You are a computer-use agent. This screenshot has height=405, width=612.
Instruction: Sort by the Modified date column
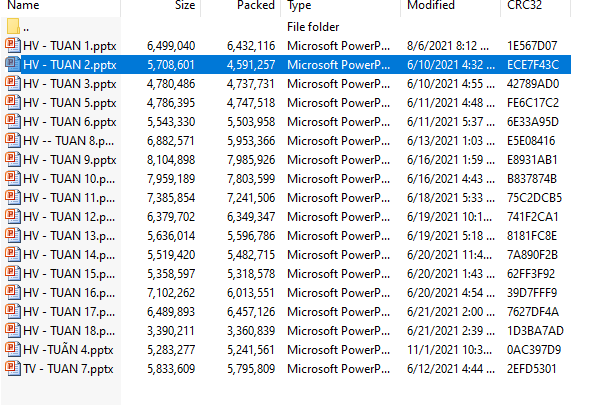tap(431, 6)
